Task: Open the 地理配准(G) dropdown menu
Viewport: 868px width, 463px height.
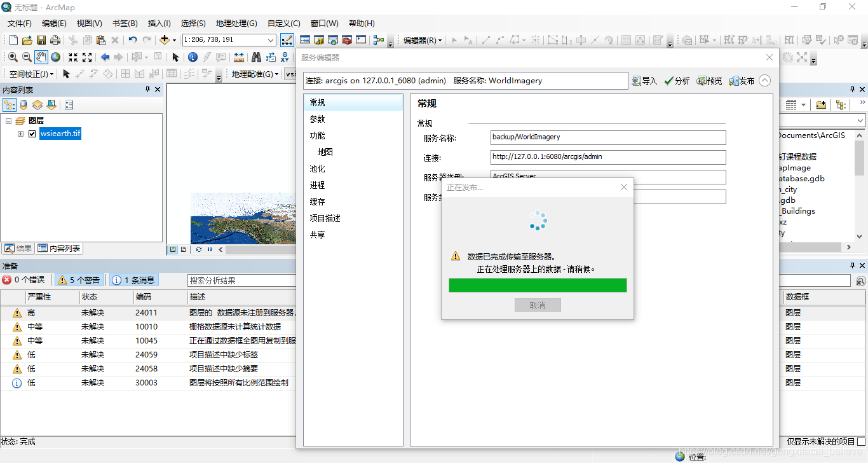Action: [x=255, y=74]
